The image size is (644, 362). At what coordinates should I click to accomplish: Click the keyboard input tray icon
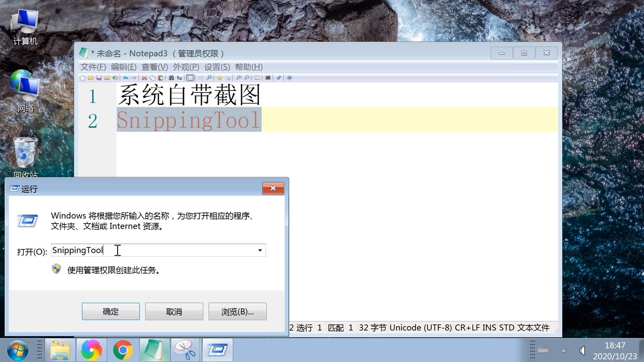(x=543, y=350)
